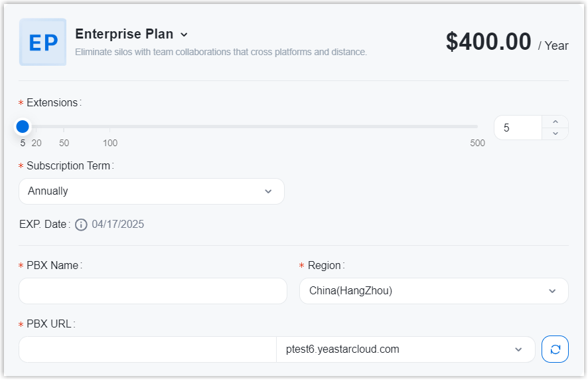
Task: Click the Extensions slider handle
Action: point(23,126)
